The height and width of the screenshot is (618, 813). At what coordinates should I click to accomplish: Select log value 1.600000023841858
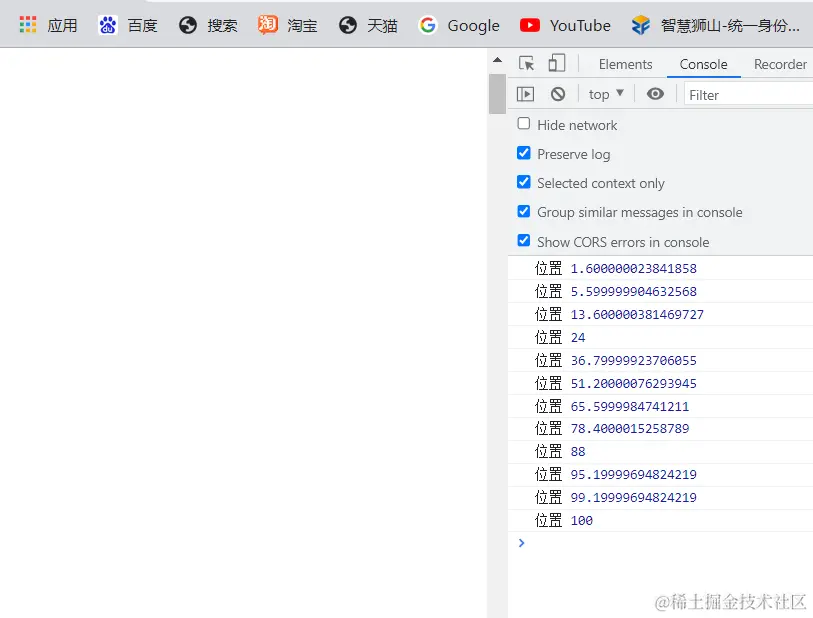point(634,269)
